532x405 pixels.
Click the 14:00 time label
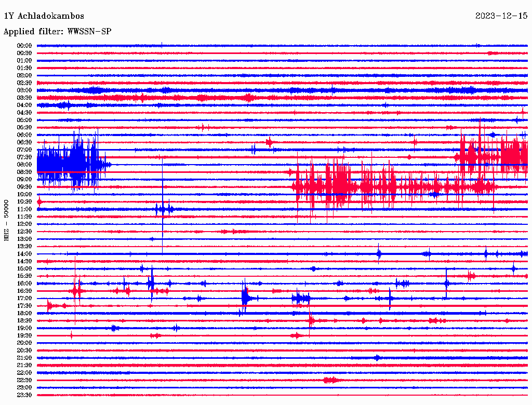(24, 254)
